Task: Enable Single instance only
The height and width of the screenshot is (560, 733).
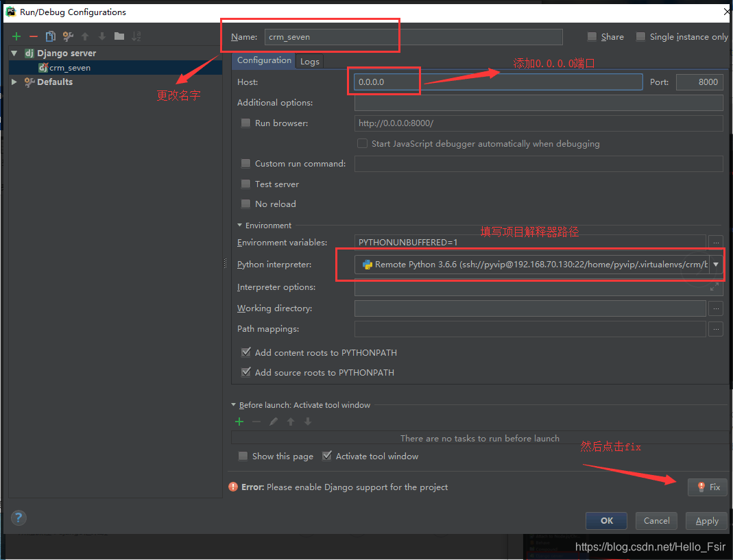Action: 641,36
